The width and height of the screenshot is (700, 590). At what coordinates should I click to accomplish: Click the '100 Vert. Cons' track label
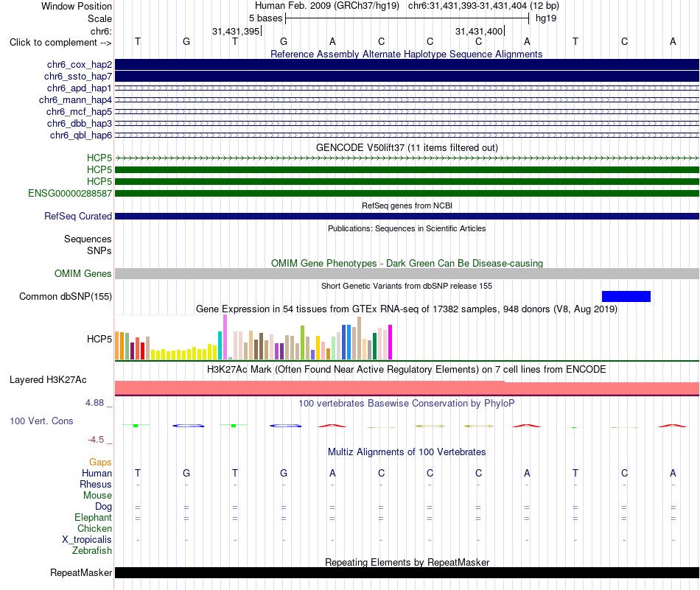41,421
